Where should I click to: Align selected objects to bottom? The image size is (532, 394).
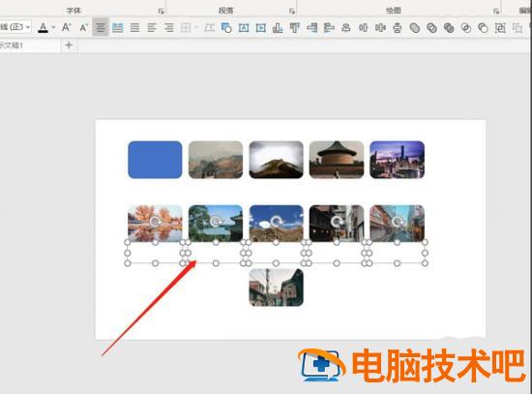click(x=278, y=27)
